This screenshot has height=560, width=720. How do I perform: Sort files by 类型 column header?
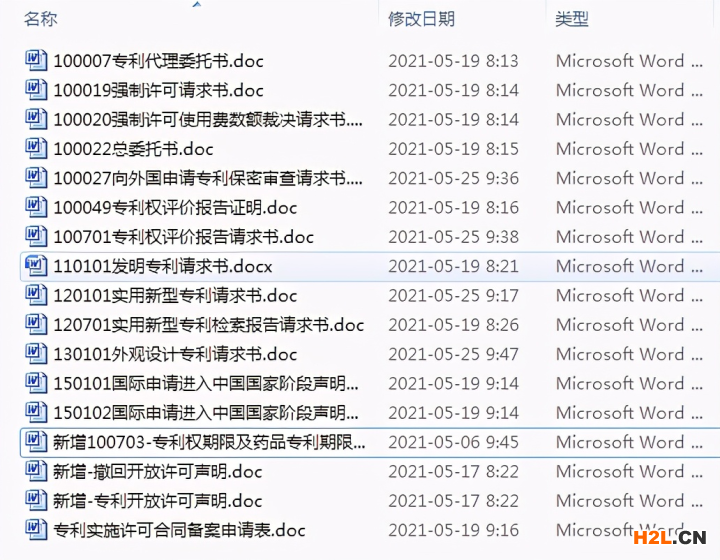coord(572,19)
